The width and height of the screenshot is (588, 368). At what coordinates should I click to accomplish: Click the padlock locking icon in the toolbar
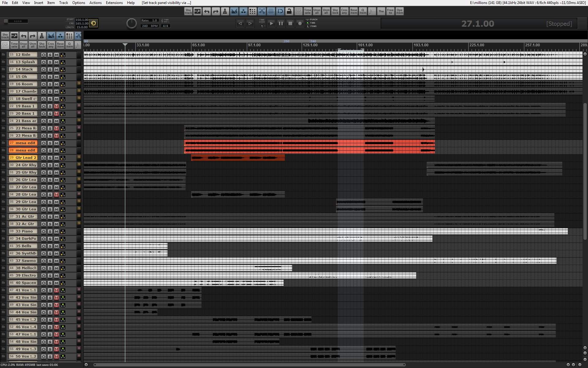[x=289, y=11]
